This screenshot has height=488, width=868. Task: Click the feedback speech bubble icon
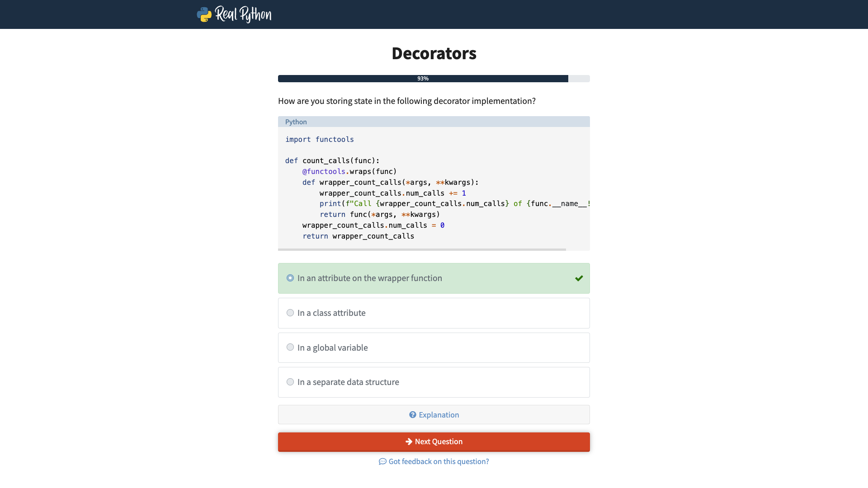coord(382,461)
